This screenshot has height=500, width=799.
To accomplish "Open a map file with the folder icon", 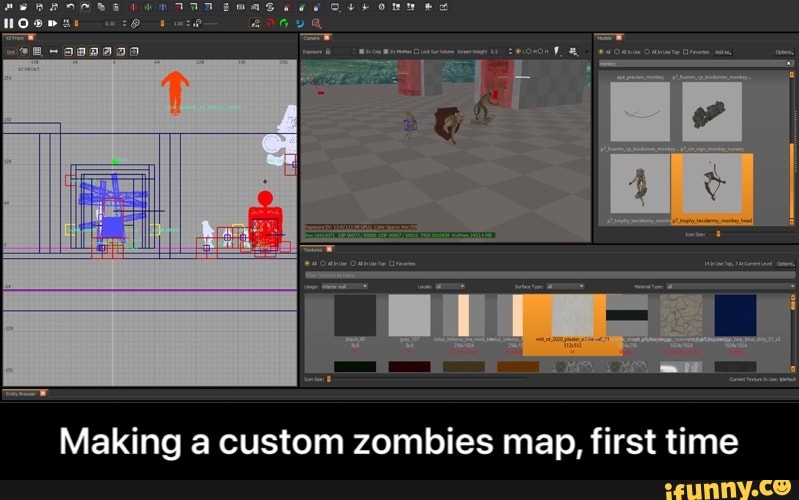I will (x=23, y=7).
